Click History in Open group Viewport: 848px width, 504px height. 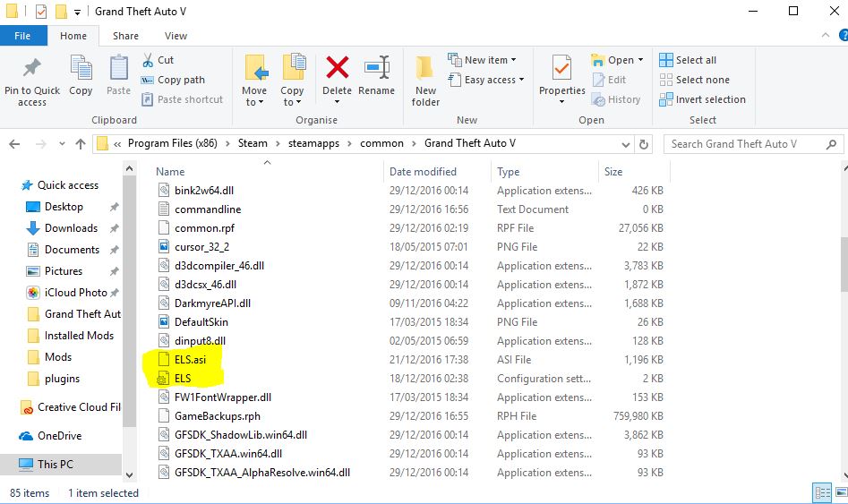pos(616,99)
